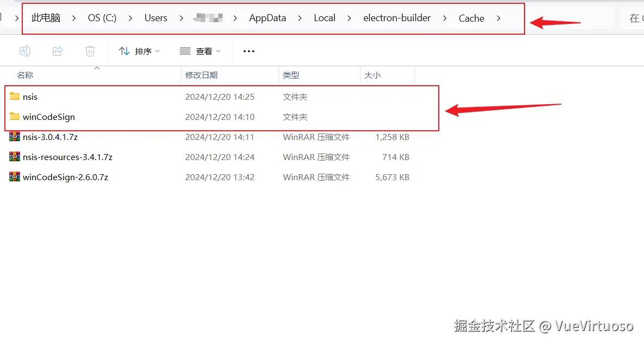Open the 排序 sort dropdown

tap(139, 52)
